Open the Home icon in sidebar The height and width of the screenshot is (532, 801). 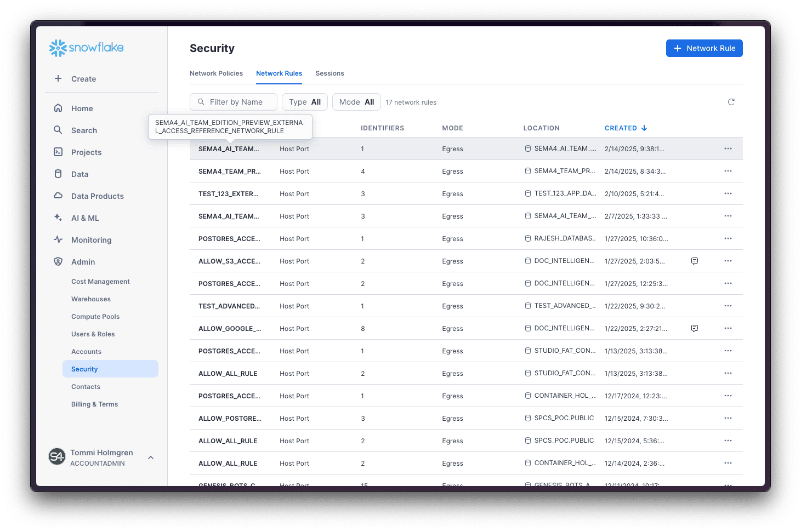pyautogui.click(x=58, y=108)
